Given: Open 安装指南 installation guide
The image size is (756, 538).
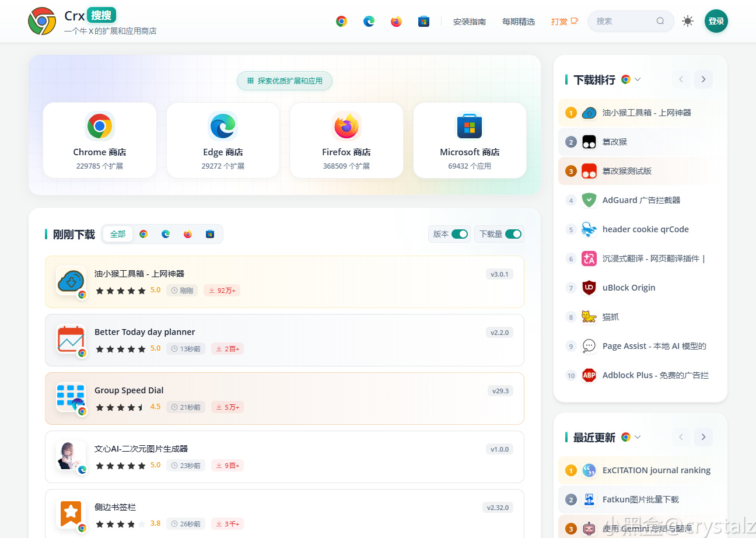Looking at the screenshot, I should [470, 22].
